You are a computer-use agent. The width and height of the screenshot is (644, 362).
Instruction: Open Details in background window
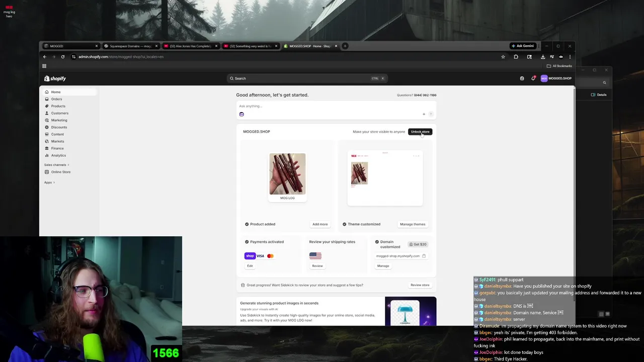coord(599,95)
